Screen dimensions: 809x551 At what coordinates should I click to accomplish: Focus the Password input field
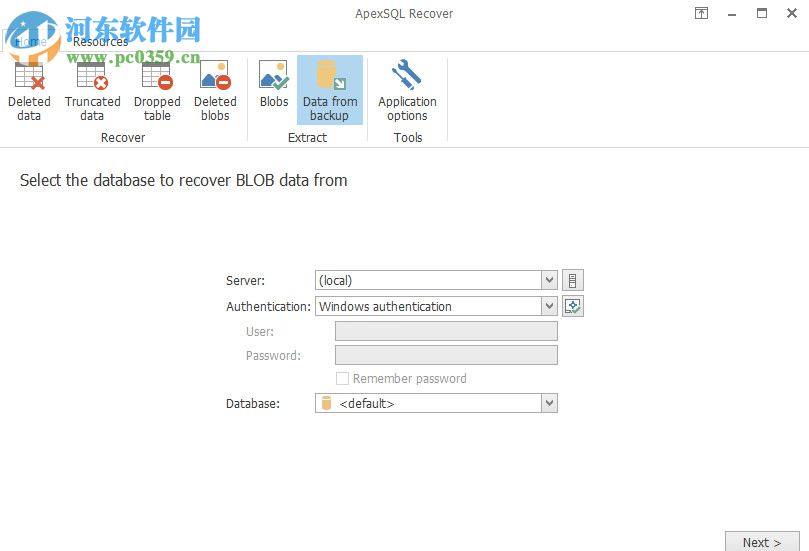pyautogui.click(x=446, y=355)
